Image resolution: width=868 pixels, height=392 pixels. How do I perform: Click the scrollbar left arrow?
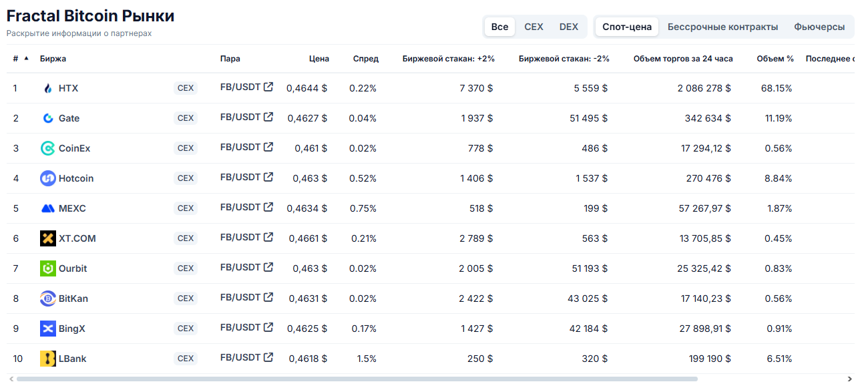(x=11, y=379)
